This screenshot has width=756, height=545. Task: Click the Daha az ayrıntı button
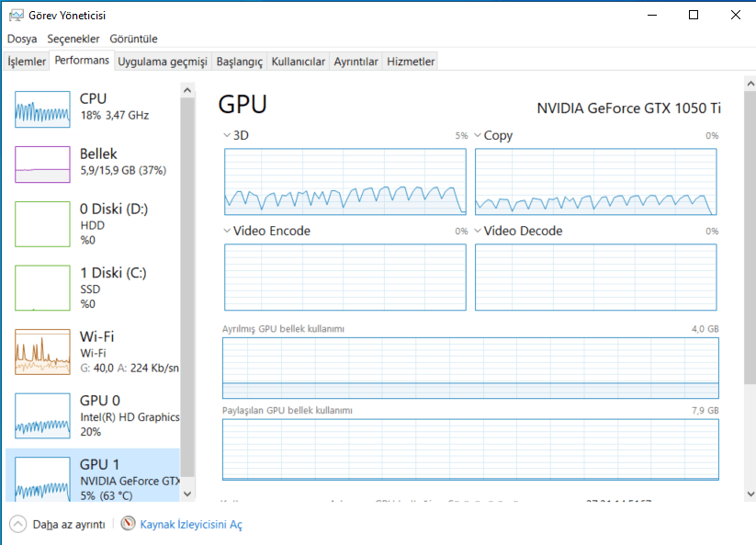tap(57, 524)
